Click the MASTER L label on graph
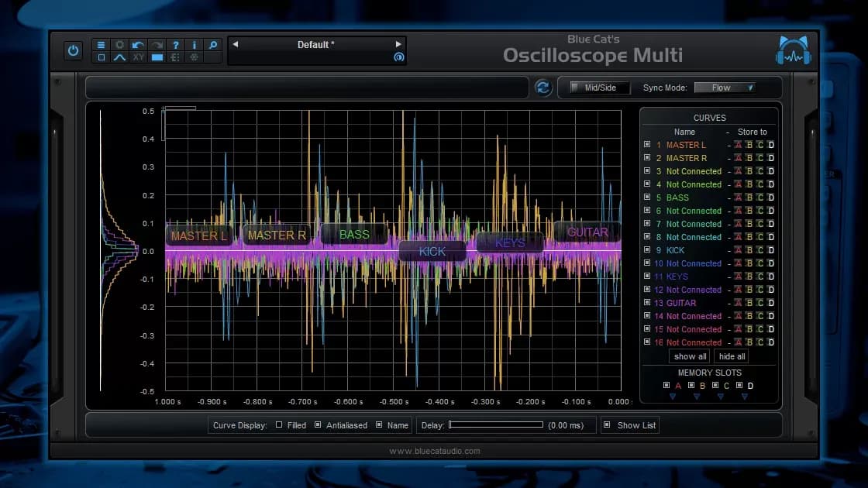Image resolution: width=868 pixels, height=488 pixels. (x=198, y=235)
